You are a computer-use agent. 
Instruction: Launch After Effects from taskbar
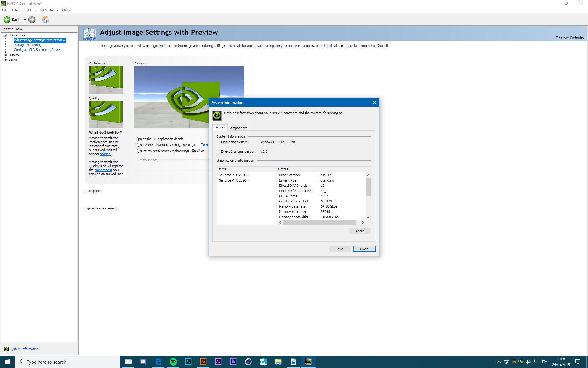[x=218, y=362]
